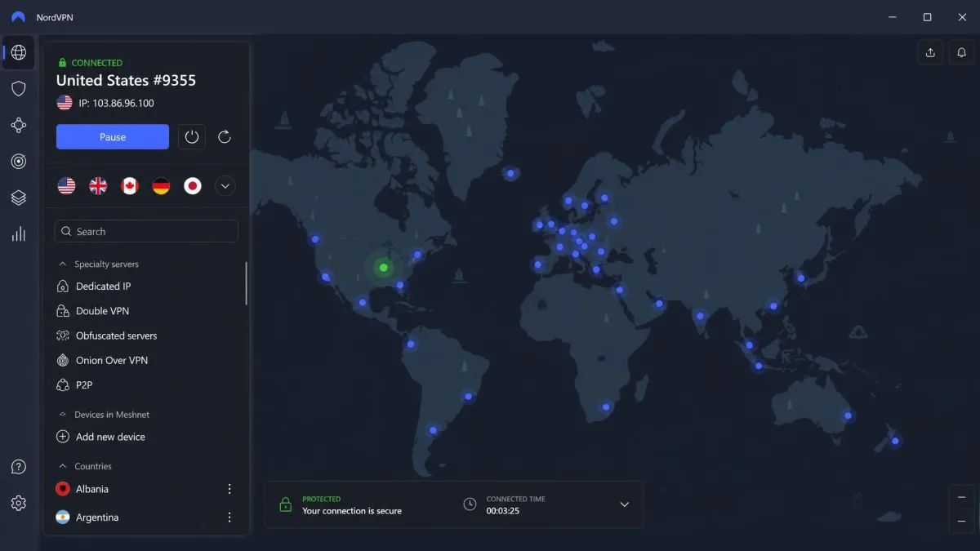Connect via Germany flag shortcut
The height and width of the screenshot is (551, 980).
[x=161, y=186]
